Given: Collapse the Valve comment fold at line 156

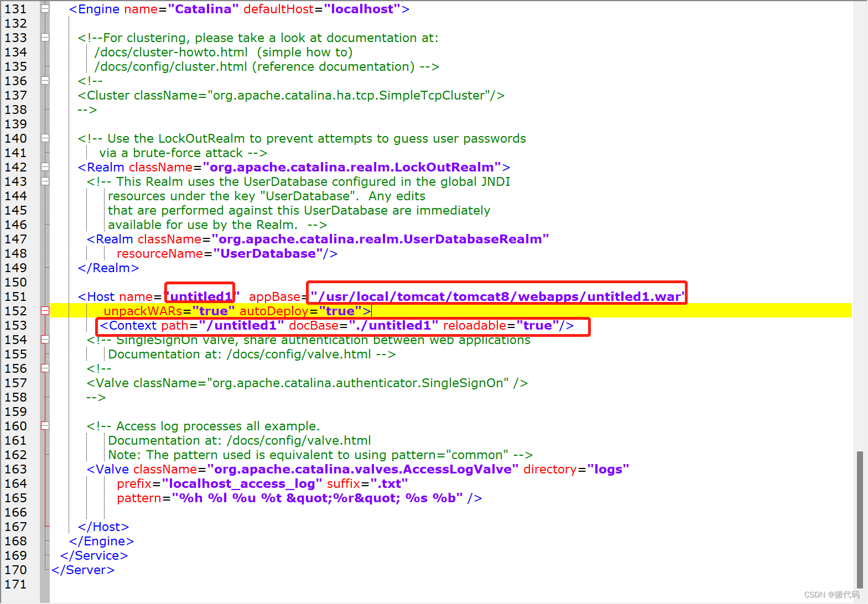Looking at the screenshot, I should (45, 368).
